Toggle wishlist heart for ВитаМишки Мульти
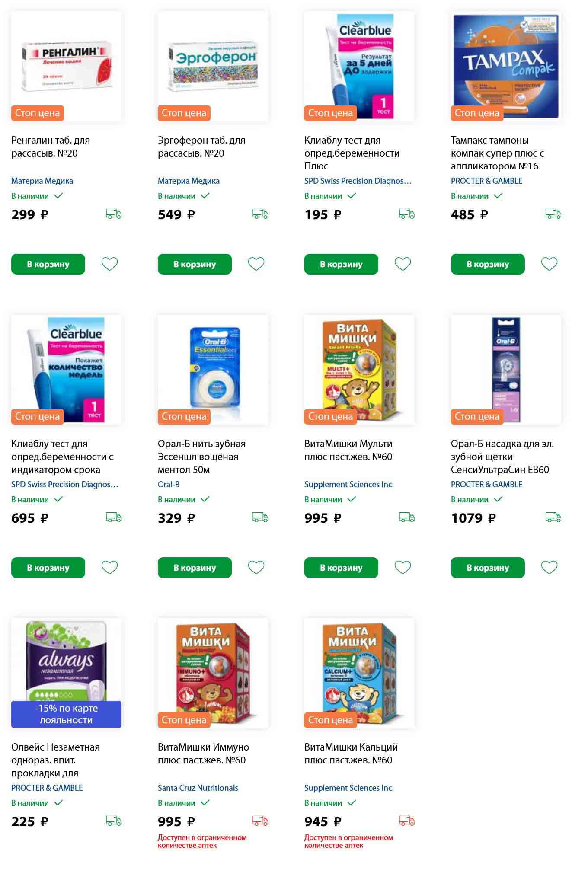Image resolution: width=588 pixels, height=872 pixels. coord(403,567)
